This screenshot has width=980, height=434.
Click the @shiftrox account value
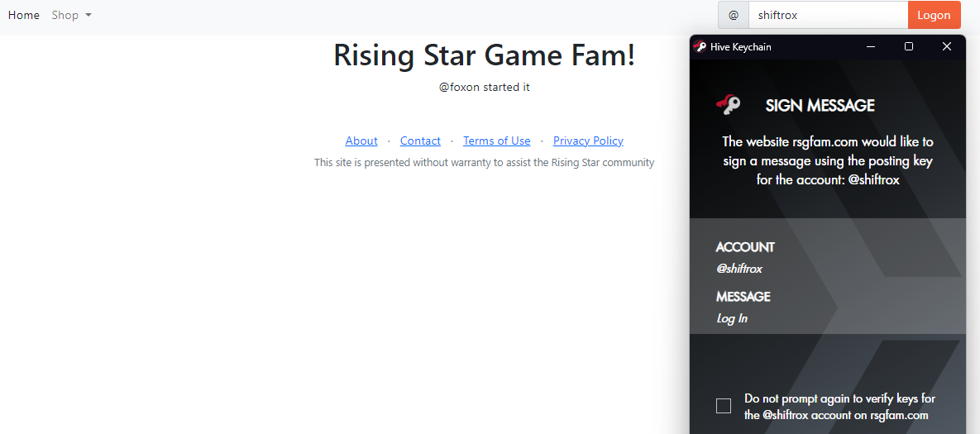pyautogui.click(x=739, y=269)
